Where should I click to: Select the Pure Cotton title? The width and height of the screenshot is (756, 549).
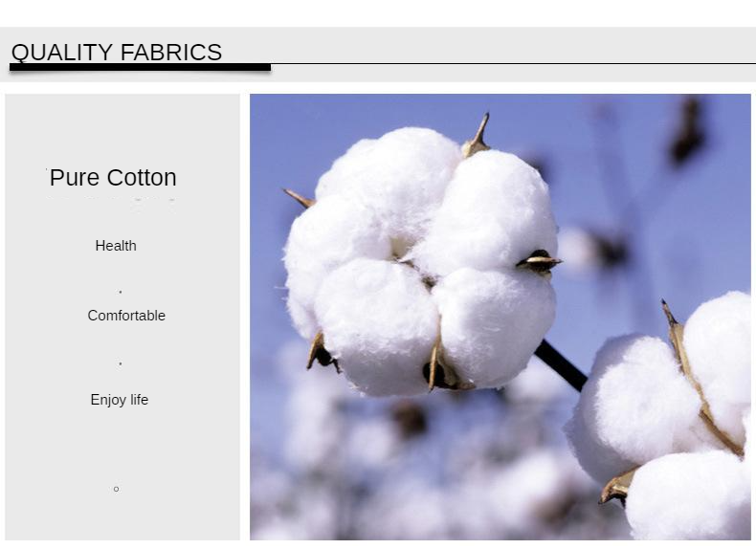coord(113,177)
